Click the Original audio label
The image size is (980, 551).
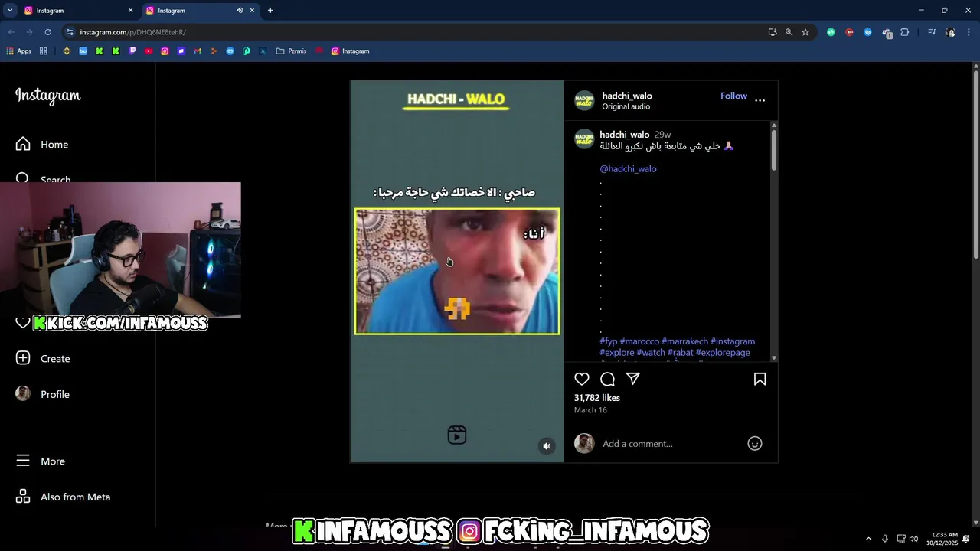click(626, 107)
